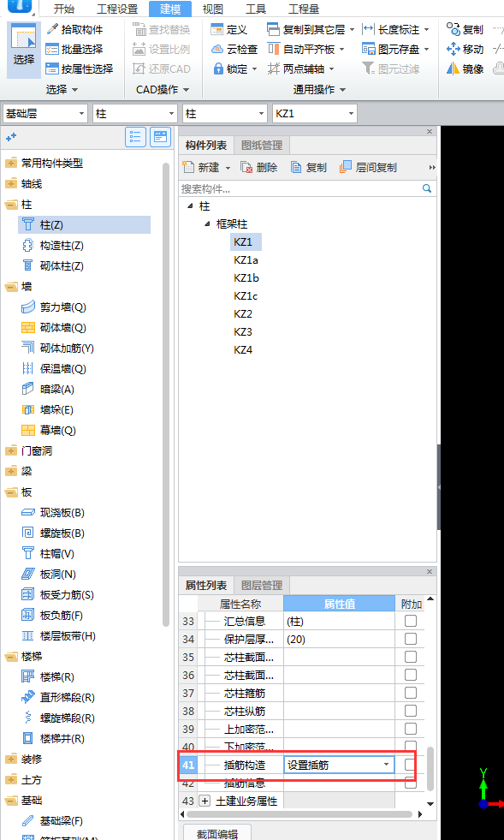
Task: Click navigation tree vertical scrollbar
Action: click(165, 394)
